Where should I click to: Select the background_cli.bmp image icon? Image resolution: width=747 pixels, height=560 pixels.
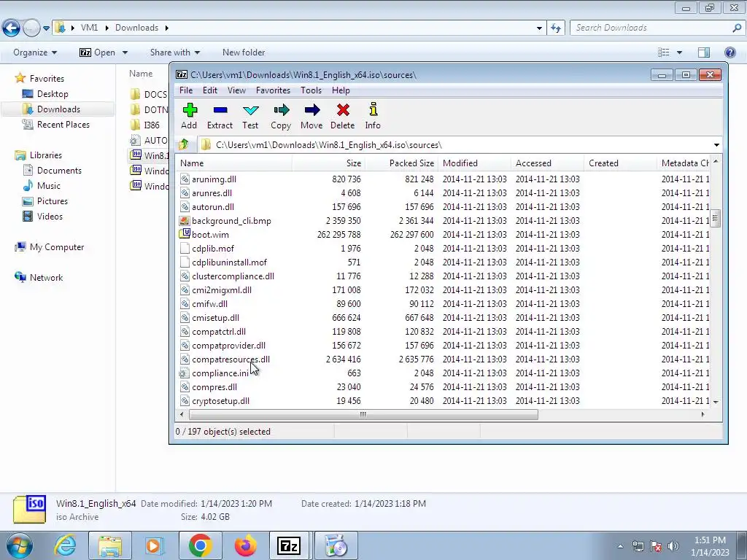[185, 220]
